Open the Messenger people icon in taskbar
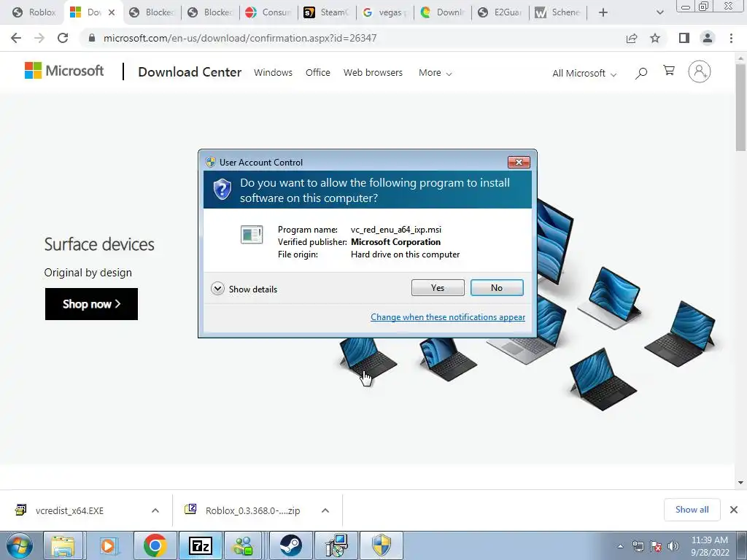 244,545
